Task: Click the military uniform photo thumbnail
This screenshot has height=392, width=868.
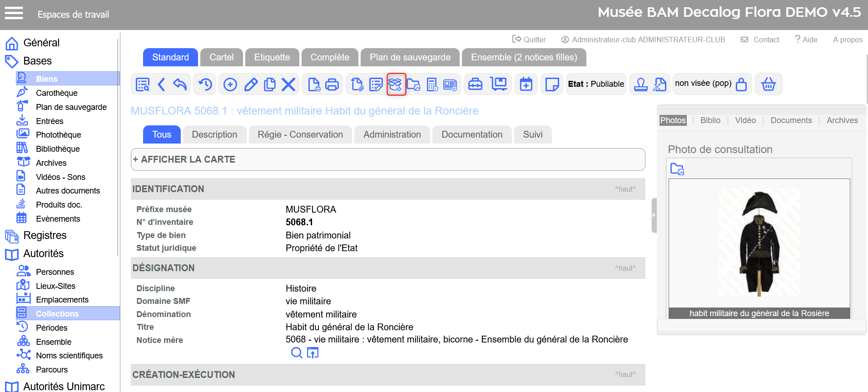Action: pyautogui.click(x=759, y=243)
